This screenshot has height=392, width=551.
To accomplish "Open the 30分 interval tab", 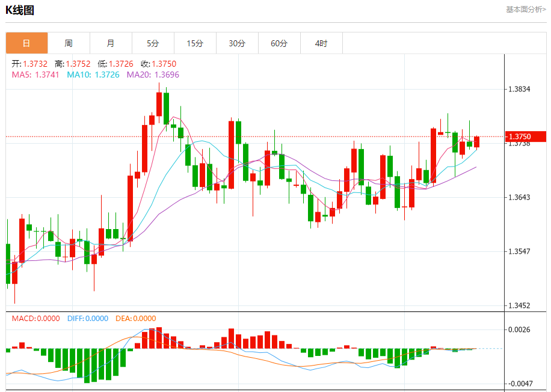I will 237,43.
